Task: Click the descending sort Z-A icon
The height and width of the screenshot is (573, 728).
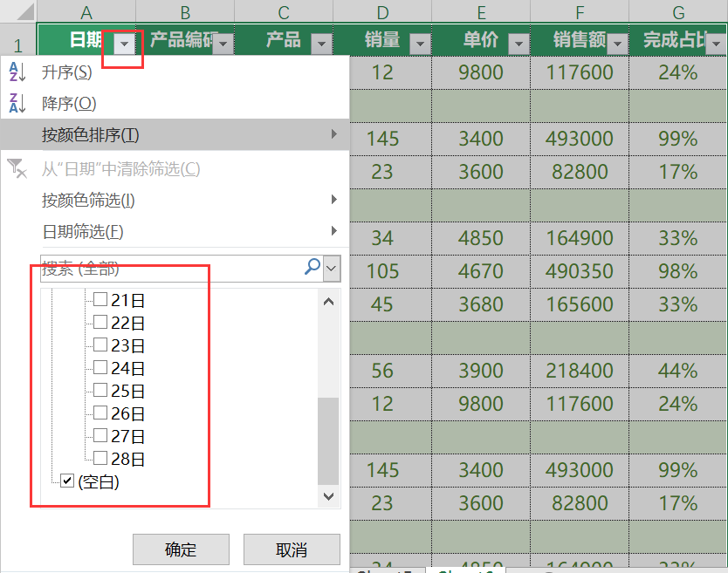Action: pyautogui.click(x=17, y=103)
